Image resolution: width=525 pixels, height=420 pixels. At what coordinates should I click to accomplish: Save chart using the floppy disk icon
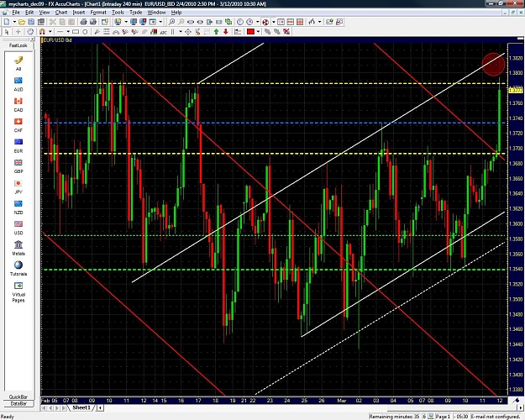click(31, 22)
